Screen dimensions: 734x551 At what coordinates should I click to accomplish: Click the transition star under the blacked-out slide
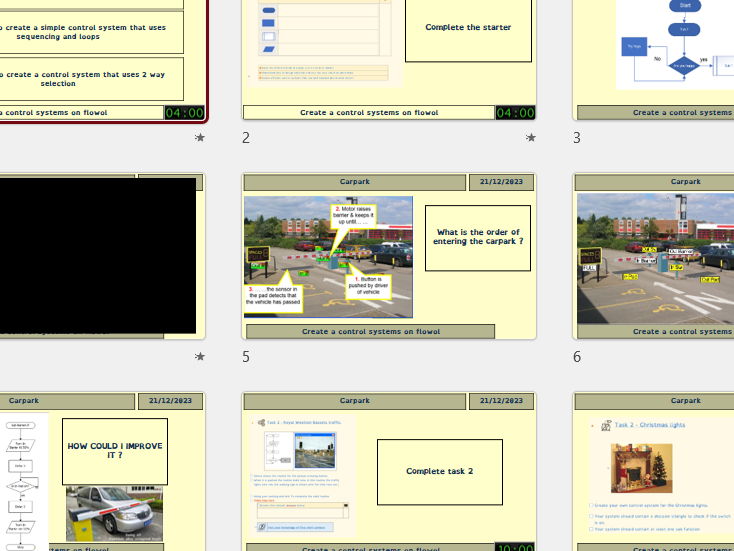200,356
